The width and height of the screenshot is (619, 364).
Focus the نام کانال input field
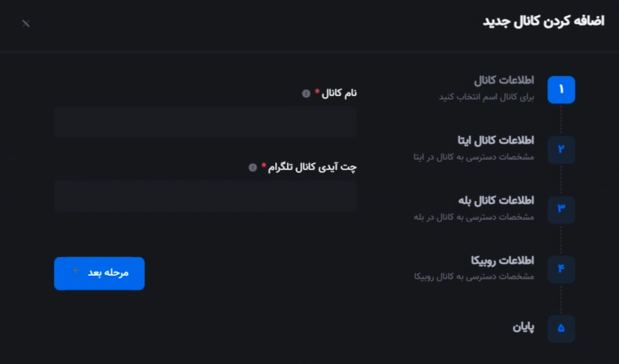pos(205,122)
